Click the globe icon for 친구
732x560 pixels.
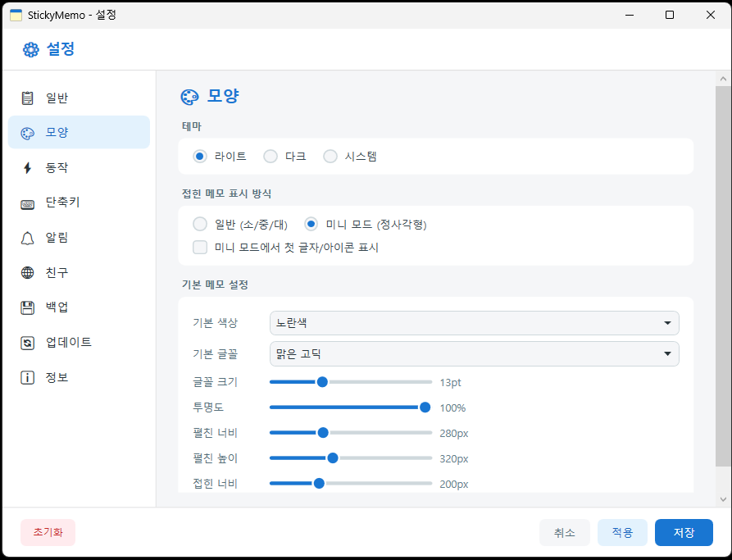28,273
